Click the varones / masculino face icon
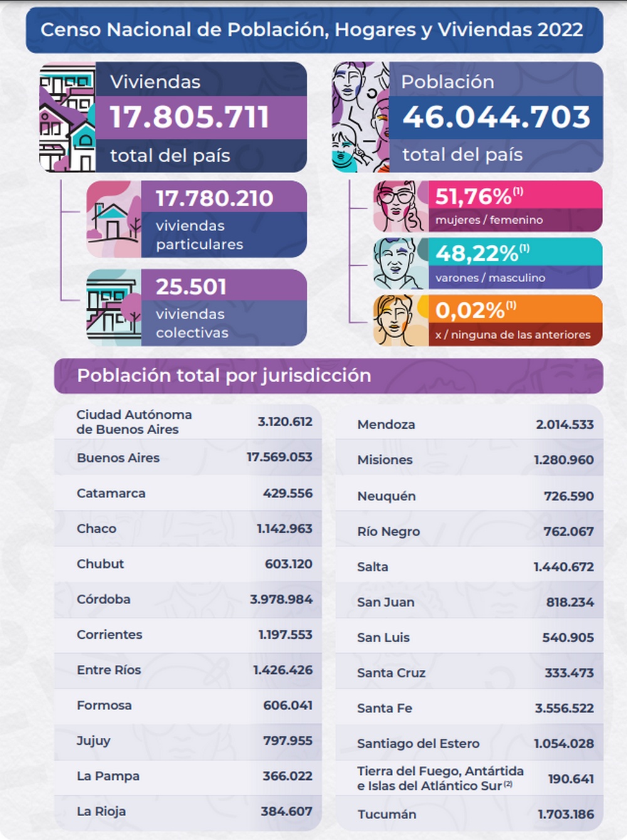This screenshot has height=840, width=627. [401, 263]
